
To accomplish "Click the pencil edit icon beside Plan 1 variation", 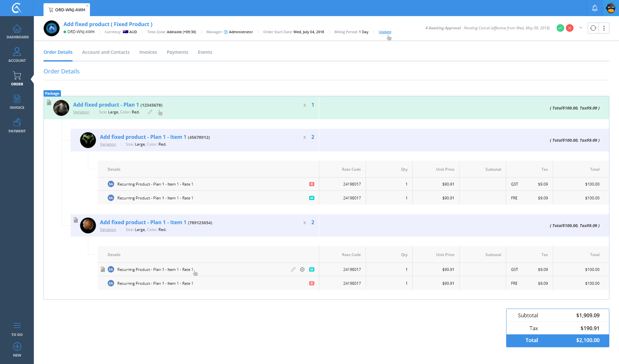I will (150, 112).
